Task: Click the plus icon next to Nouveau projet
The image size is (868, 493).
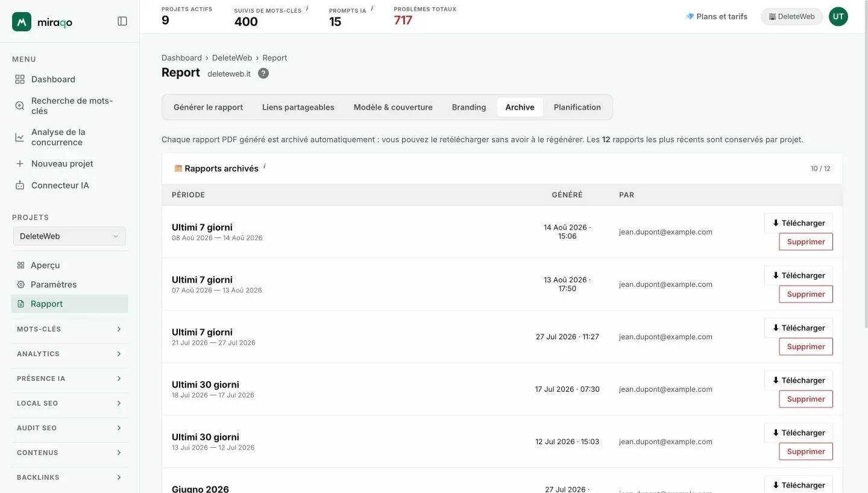Action: pyautogui.click(x=20, y=164)
